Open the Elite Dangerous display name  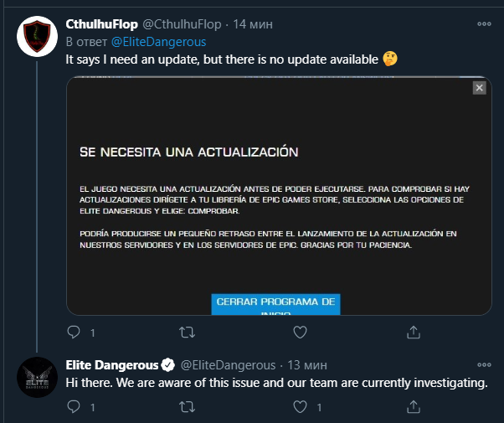click(x=112, y=365)
